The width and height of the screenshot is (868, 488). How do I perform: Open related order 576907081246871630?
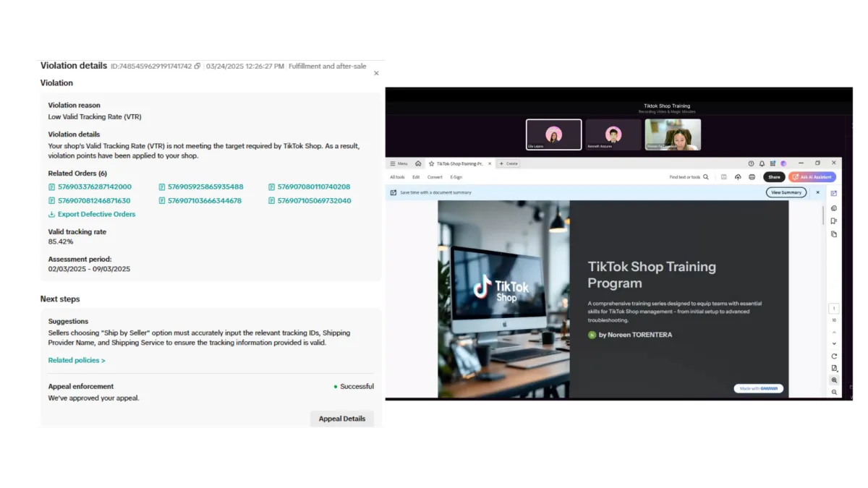point(90,201)
